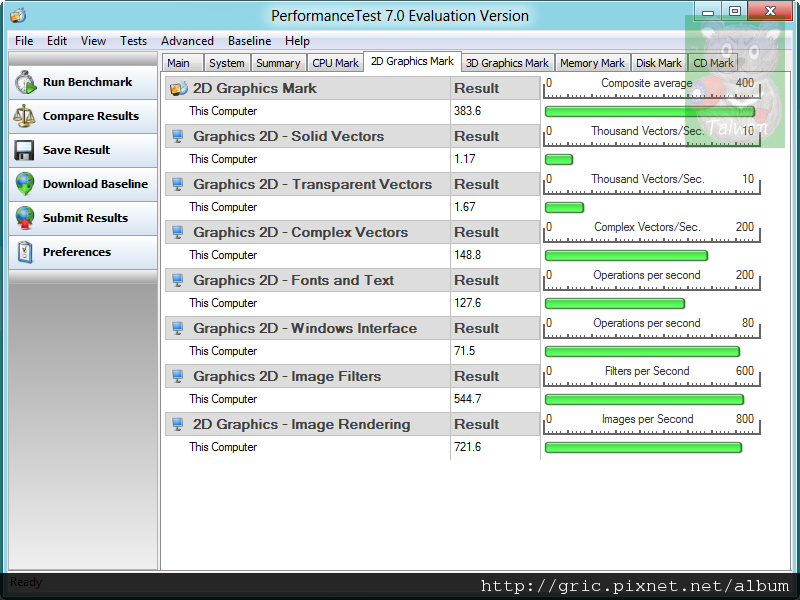The image size is (800, 600).
Task: Click the Download Baseline globe icon
Action: coord(24,184)
